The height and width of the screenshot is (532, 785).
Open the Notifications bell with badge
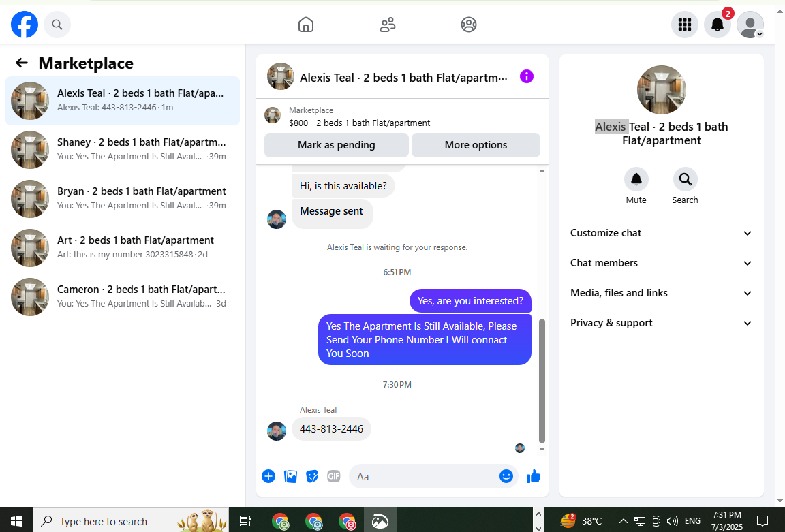point(718,25)
